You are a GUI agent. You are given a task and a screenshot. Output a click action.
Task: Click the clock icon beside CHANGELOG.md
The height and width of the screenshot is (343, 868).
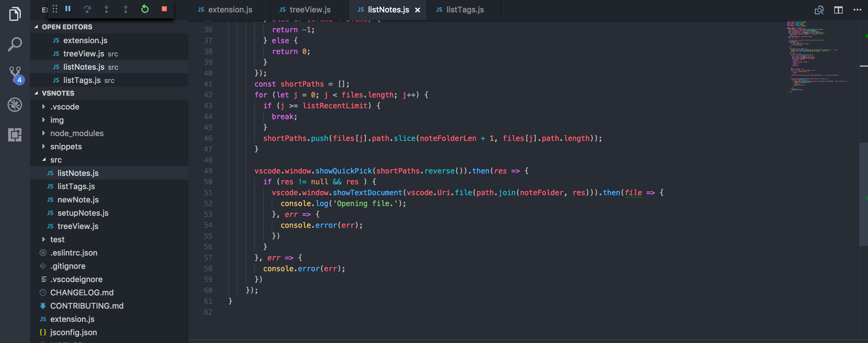tap(43, 292)
